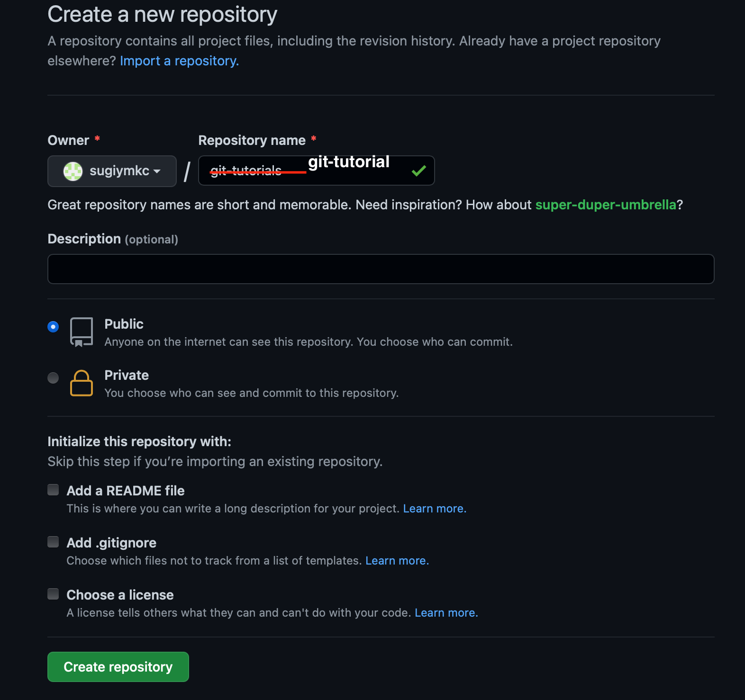Click into the Description text box
This screenshot has height=700, width=745.
tap(381, 269)
